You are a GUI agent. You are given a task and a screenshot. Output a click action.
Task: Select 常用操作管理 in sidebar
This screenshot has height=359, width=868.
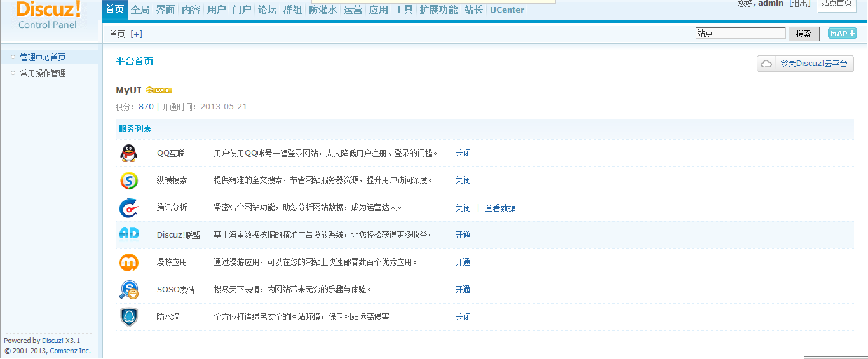(x=43, y=73)
